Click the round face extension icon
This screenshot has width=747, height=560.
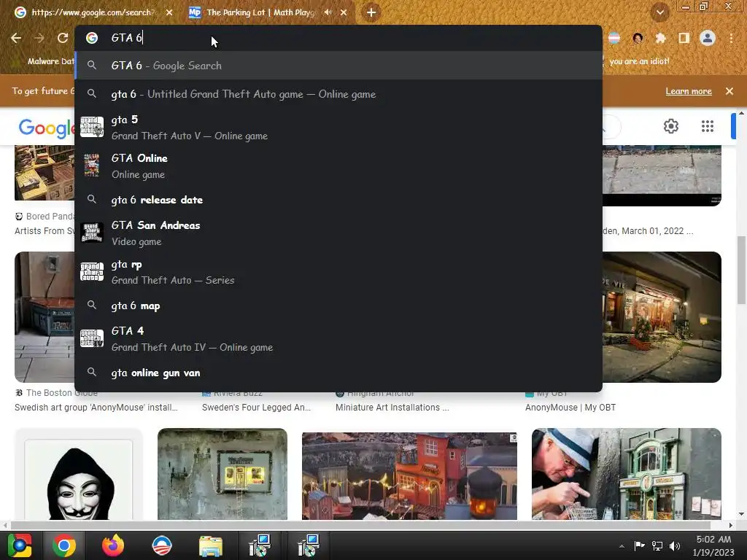pyautogui.click(x=638, y=38)
